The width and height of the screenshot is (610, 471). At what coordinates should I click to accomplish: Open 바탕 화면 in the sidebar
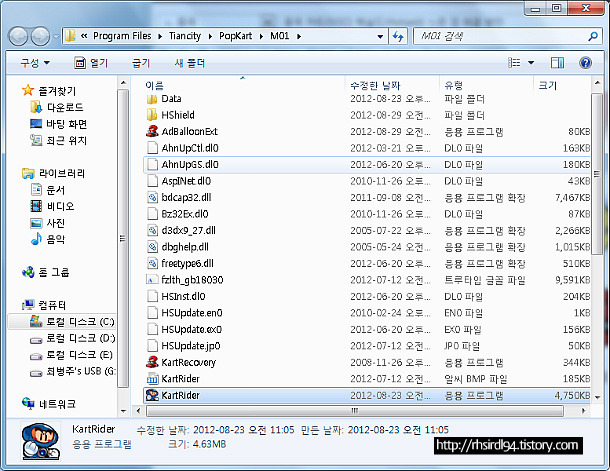coord(58,124)
